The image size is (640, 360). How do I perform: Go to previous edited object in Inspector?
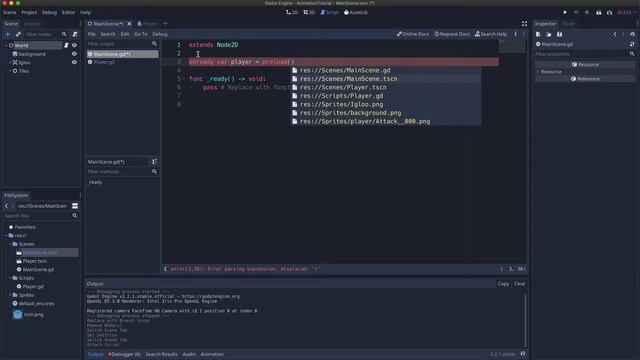click(615, 34)
